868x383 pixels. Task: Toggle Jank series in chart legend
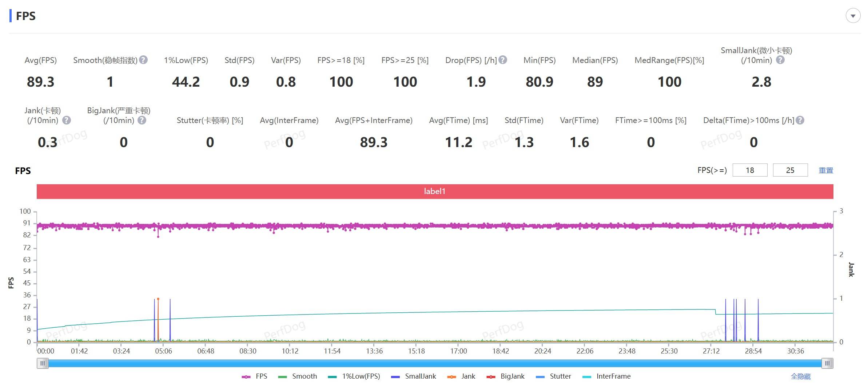click(461, 376)
